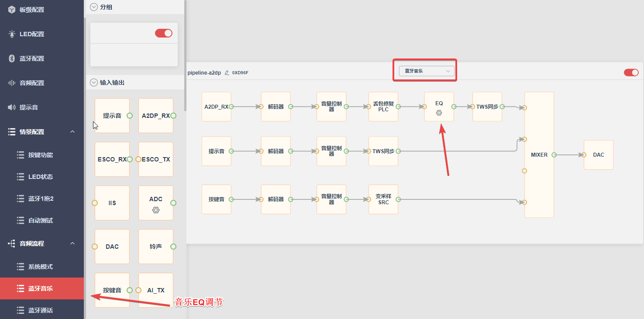Screen dimensions: 644x319
Task: Go to 蓝牙通话 page
Action: pos(42,310)
